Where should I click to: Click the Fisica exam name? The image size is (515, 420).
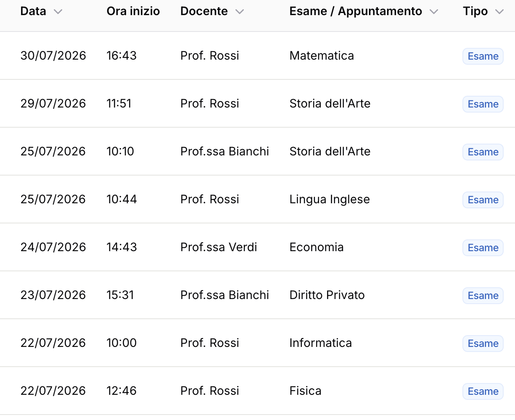(305, 391)
